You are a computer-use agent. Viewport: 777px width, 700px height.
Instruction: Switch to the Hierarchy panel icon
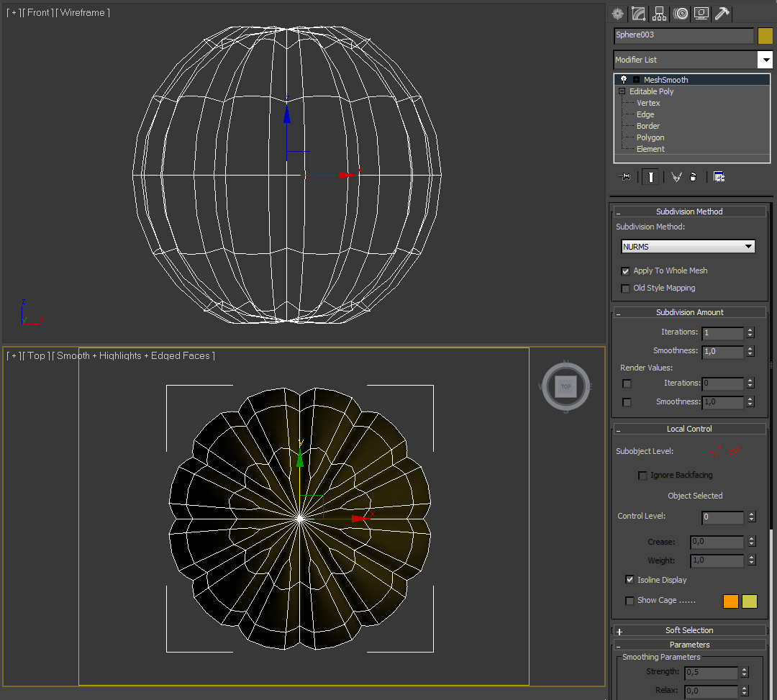coord(659,14)
